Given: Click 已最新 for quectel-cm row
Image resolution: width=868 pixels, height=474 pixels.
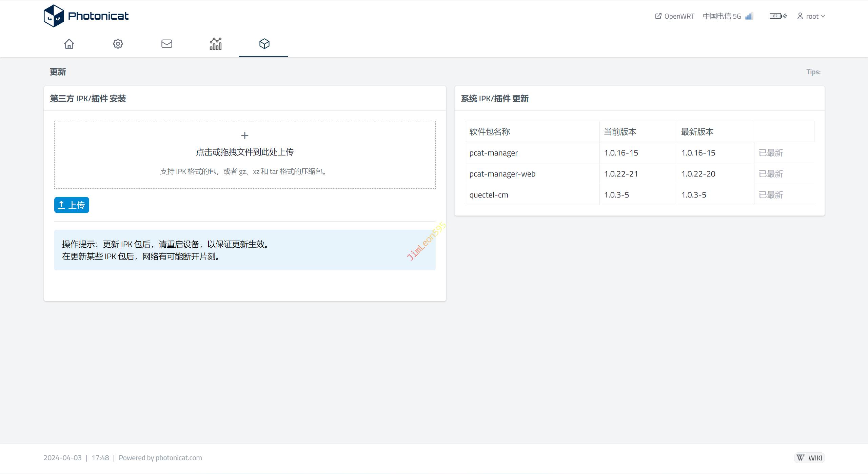Looking at the screenshot, I should (x=771, y=195).
